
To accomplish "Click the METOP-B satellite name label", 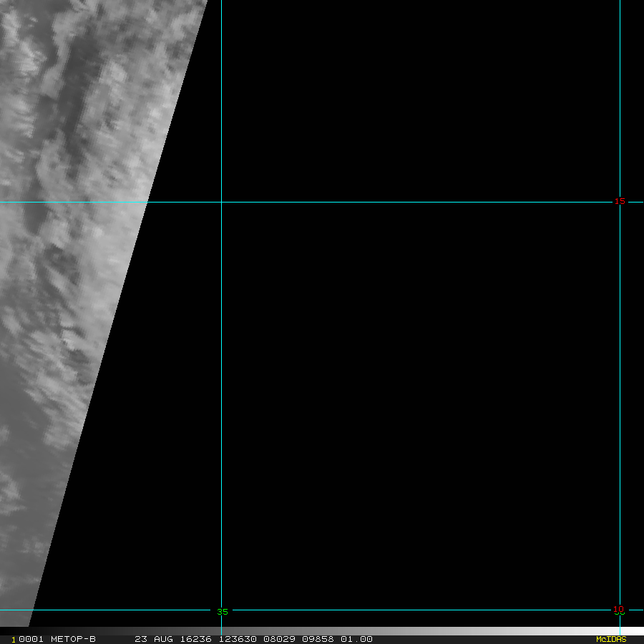I will coord(73,639).
